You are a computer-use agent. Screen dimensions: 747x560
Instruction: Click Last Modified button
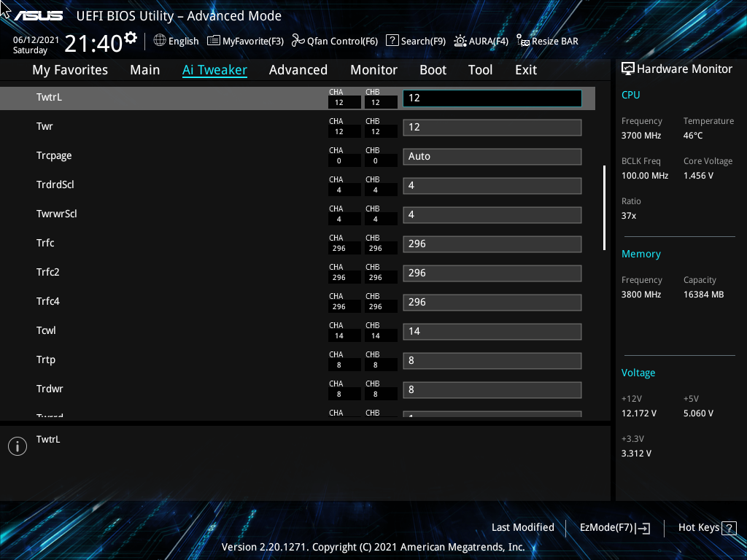[522, 527]
